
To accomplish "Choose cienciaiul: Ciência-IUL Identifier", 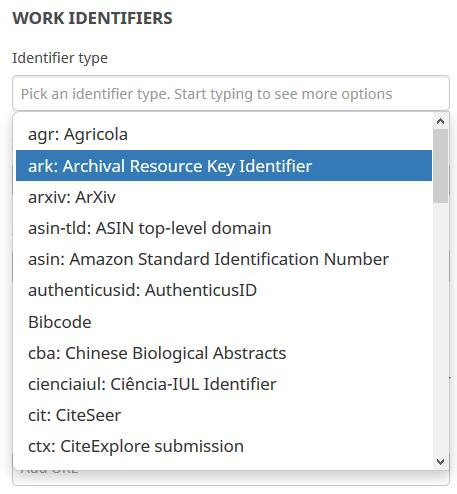I will click(224, 384).
